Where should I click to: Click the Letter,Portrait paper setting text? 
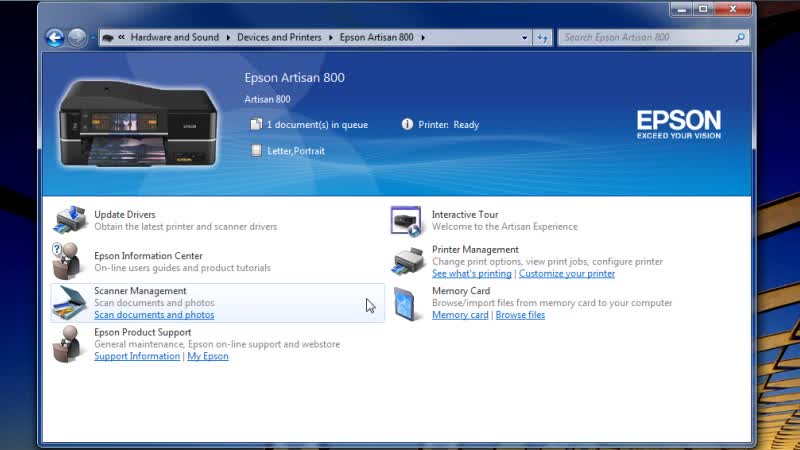pyautogui.click(x=296, y=151)
